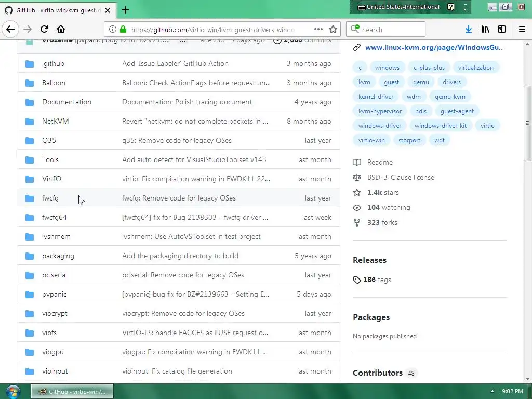The width and height of the screenshot is (532, 399).
Task: Show hidden system tray icons arrow
Action: tap(492, 391)
